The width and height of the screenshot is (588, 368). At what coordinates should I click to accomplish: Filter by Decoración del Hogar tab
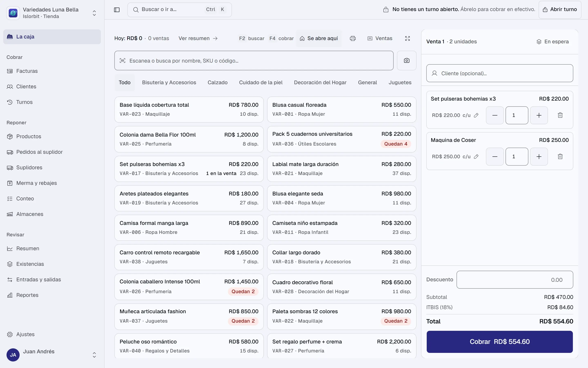320,83
